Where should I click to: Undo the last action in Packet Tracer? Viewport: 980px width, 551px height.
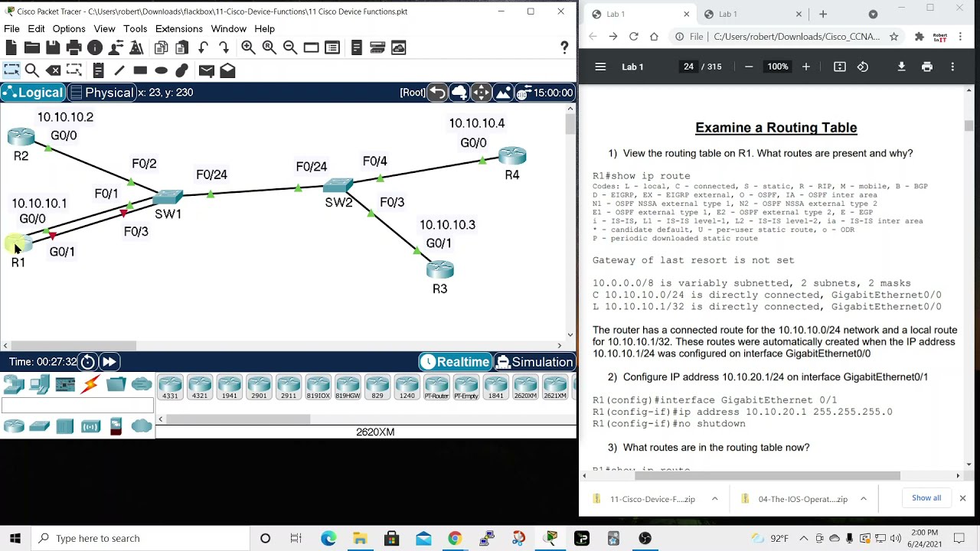pyautogui.click(x=203, y=47)
